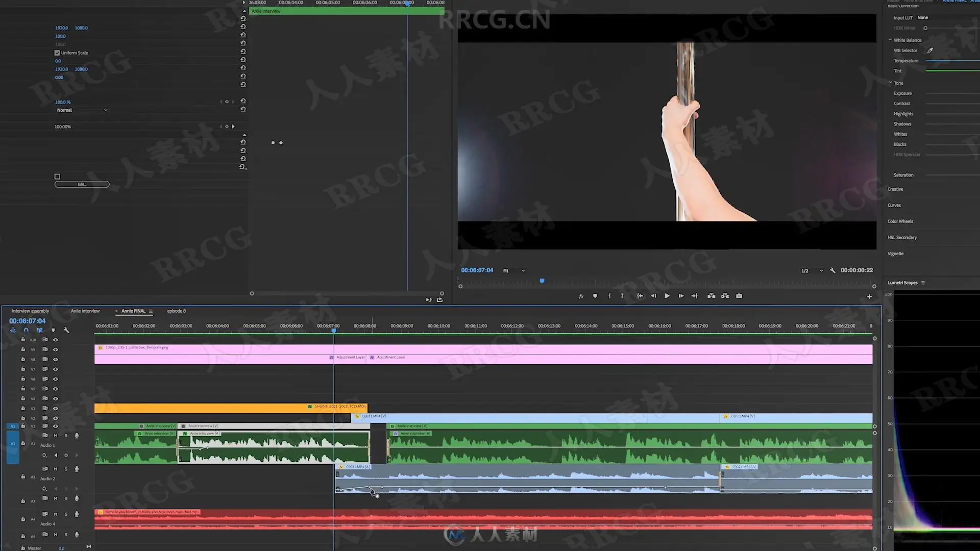Click the Lift button in program monitor
This screenshot has height=551, width=980.
[711, 296]
